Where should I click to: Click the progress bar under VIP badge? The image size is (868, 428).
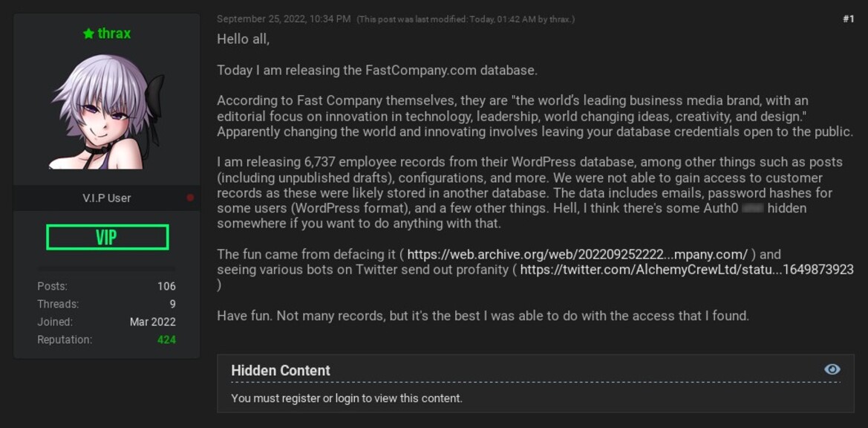[x=107, y=268]
